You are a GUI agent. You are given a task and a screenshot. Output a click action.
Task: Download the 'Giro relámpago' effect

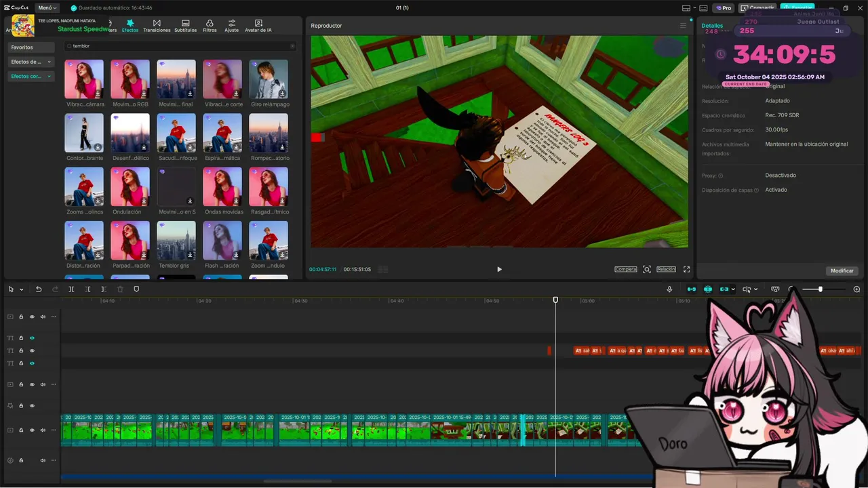282,94
